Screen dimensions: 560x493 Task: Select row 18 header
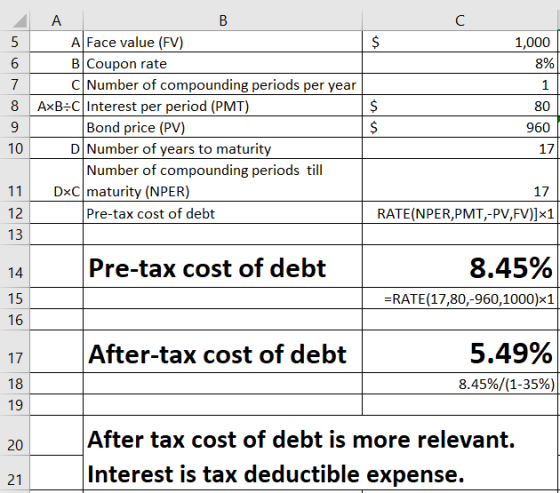(15, 384)
